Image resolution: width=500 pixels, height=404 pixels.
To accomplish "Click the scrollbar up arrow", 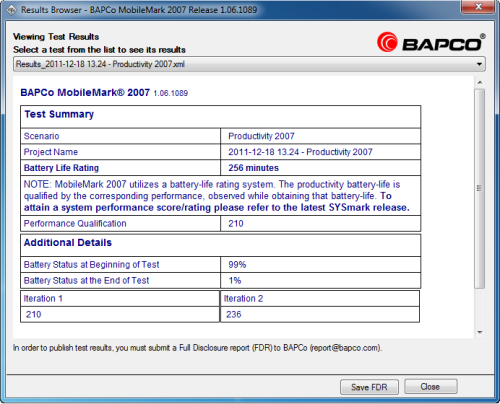I will coord(480,82).
